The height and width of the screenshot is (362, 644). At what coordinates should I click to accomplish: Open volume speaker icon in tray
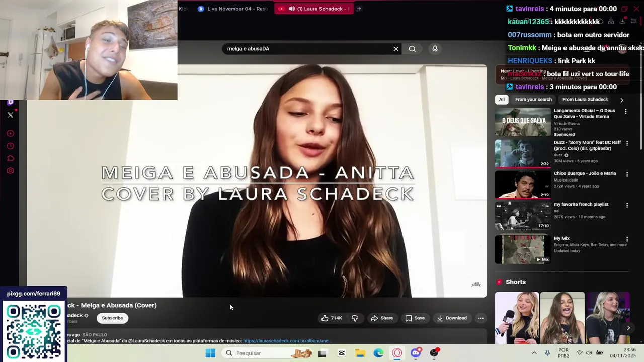click(589, 353)
